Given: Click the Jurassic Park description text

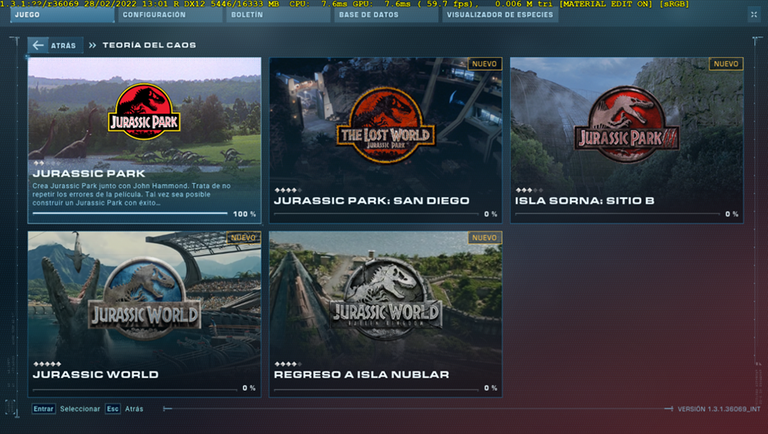Looking at the screenshot, I should click(131, 194).
